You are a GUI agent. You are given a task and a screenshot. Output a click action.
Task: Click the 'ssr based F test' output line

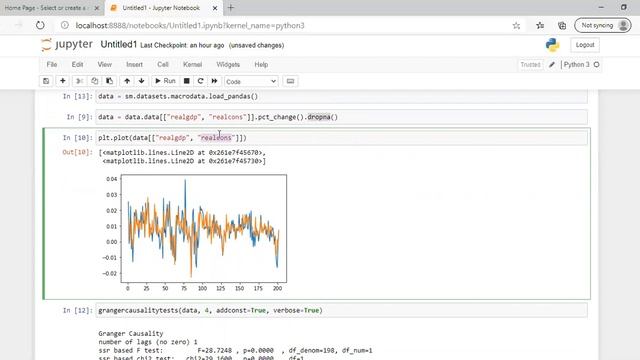click(x=235, y=351)
